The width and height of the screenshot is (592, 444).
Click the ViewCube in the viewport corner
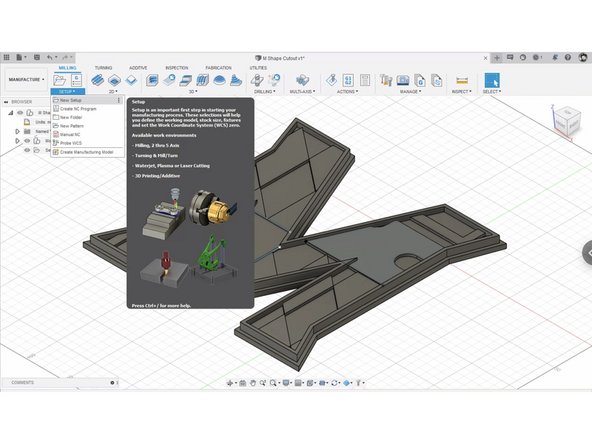click(567, 121)
